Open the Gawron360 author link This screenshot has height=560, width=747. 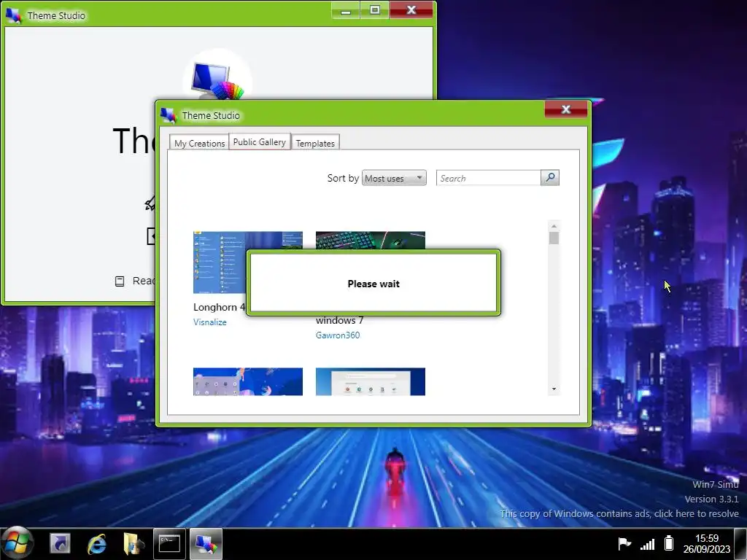point(338,335)
